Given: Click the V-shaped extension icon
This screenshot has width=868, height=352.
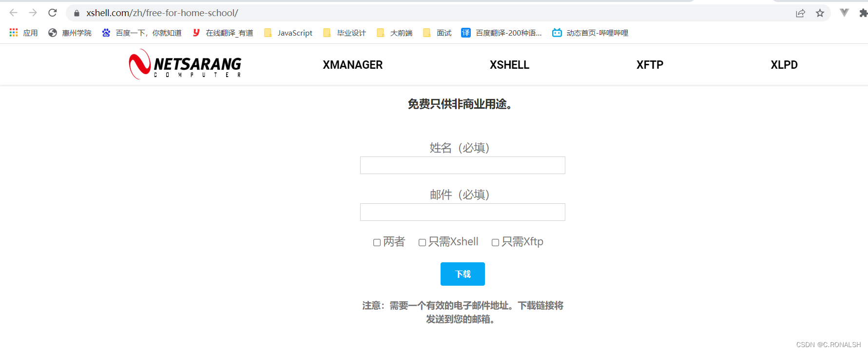Looking at the screenshot, I should pos(844,13).
